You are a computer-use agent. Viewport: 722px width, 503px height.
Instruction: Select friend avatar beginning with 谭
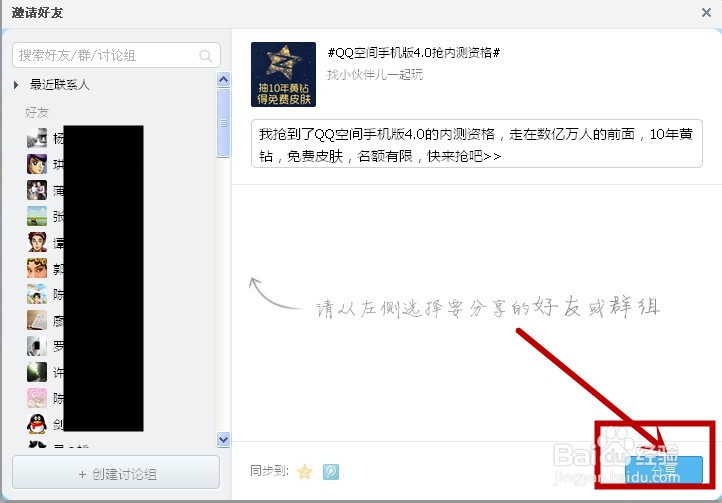pos(37,242)
